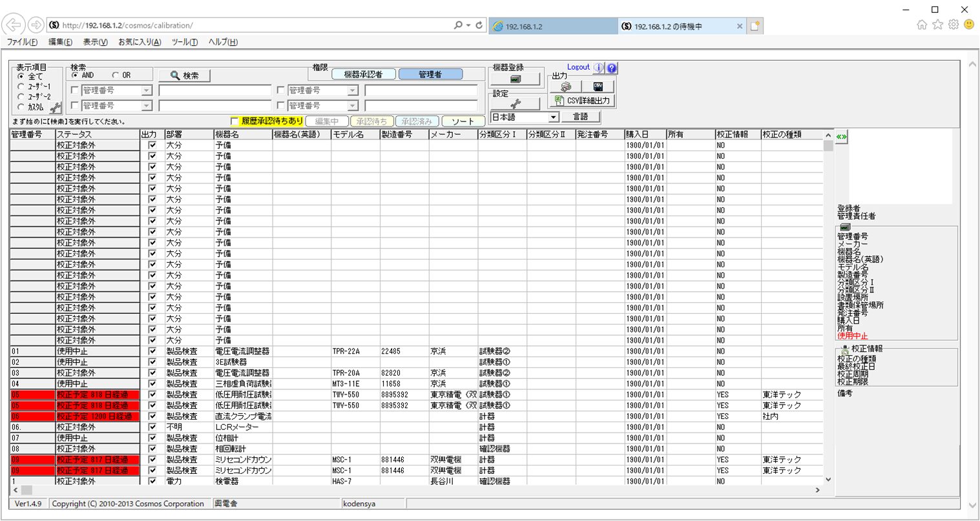Screen dimensions: 980x521
Task: Uncheck 出力 checkbox for row 06. LCRメーター
Action: coord(152,427)
